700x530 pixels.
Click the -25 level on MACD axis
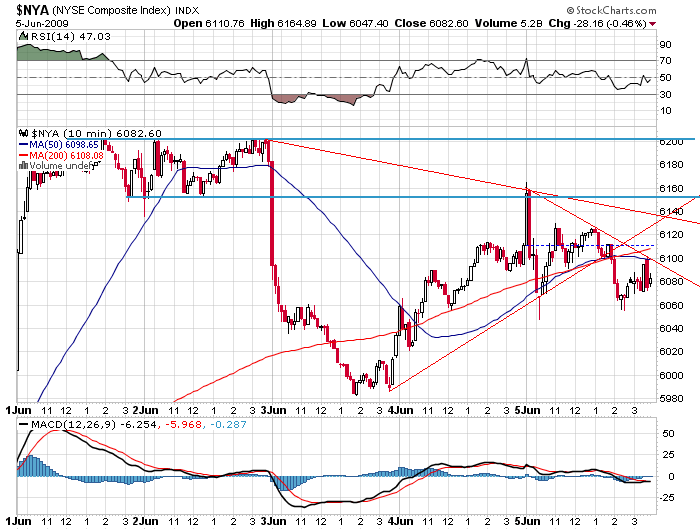coord(666,497)
